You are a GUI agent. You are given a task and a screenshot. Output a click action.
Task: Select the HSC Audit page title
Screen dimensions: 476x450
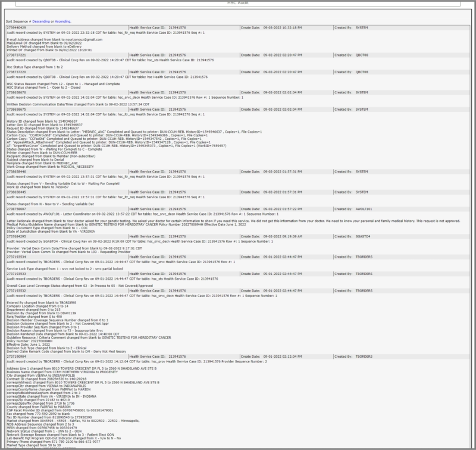pos(238,3)
